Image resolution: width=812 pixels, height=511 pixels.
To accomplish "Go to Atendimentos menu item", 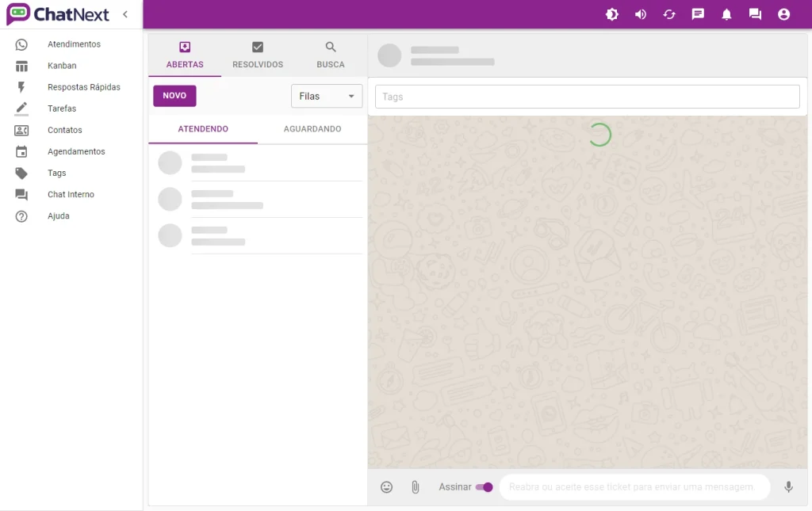I will tap(74, 44).
